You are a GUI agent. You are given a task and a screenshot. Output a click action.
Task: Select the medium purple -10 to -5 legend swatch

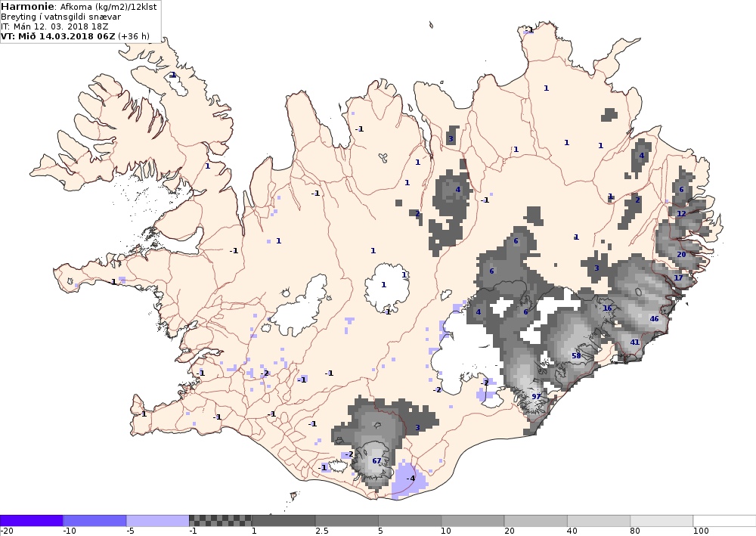[x=94, y=521]
